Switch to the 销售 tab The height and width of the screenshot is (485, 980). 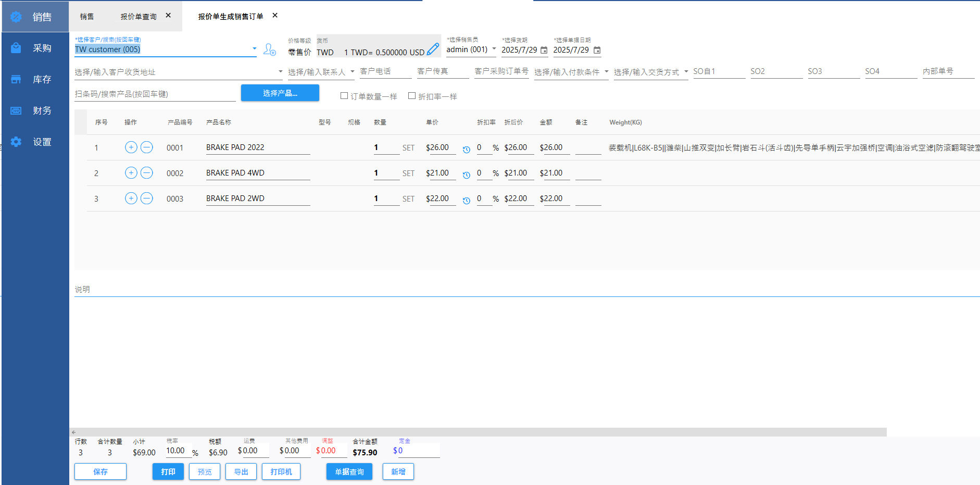tap(87, 17)
